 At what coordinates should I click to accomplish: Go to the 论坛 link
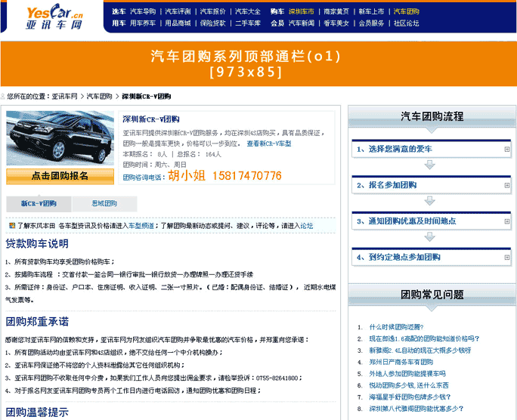tap(307, 226)
